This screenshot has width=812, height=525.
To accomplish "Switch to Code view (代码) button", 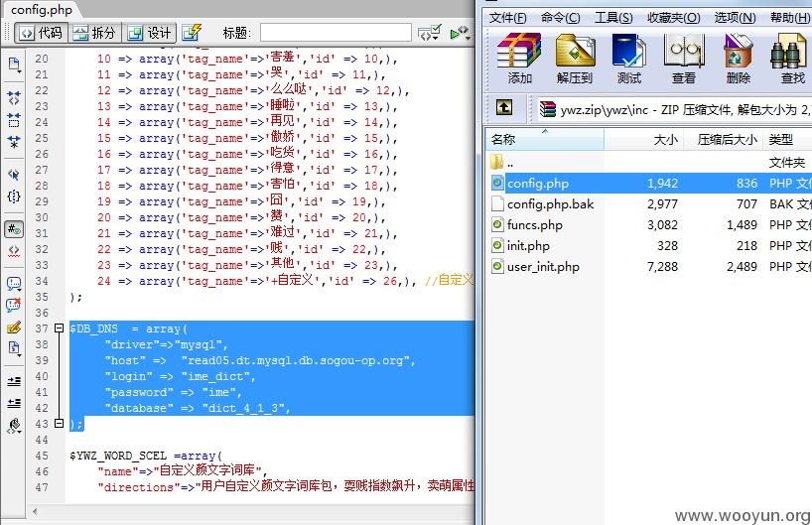I will click(42, 33).
